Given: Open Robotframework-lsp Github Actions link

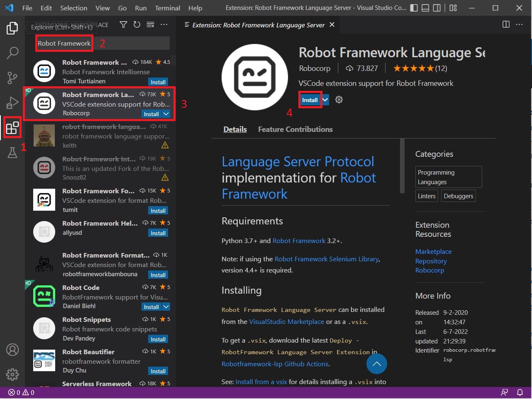Looking at the screenshot, I should pos(275,364).
